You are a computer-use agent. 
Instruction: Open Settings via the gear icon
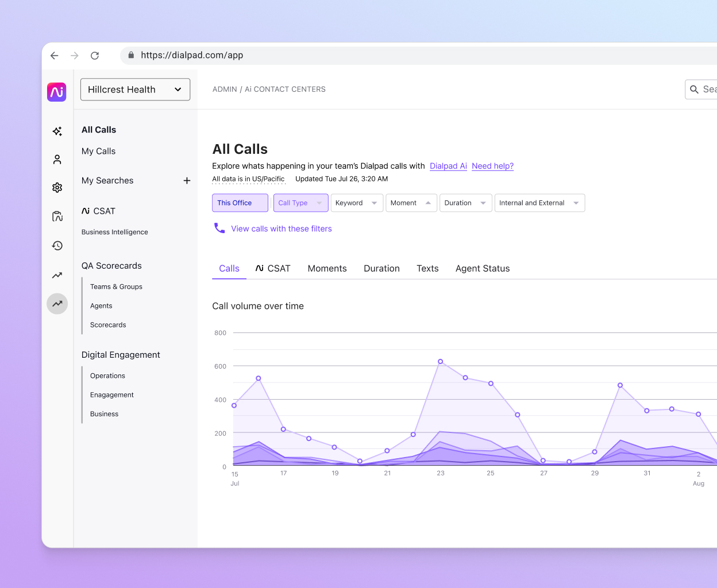[x=57, y=187]
